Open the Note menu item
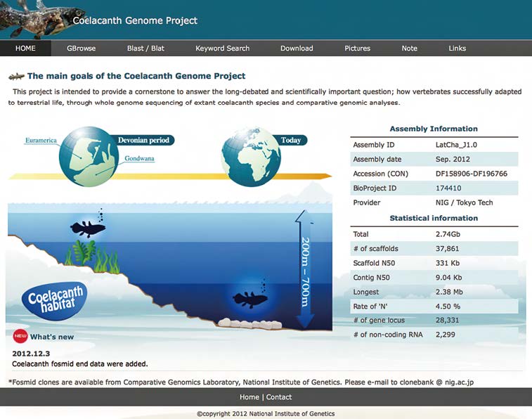Screen dimensions: 532x419 [x=409, y=49]
